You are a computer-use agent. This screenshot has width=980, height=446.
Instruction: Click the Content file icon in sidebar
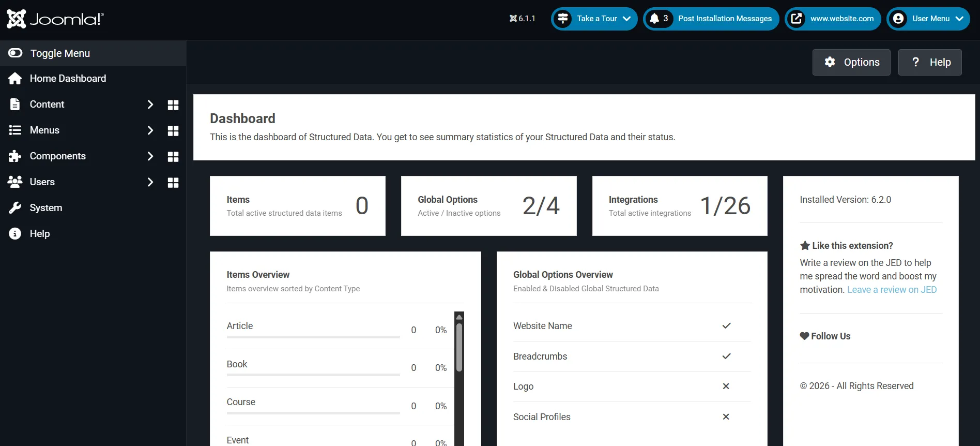[15, 104]
